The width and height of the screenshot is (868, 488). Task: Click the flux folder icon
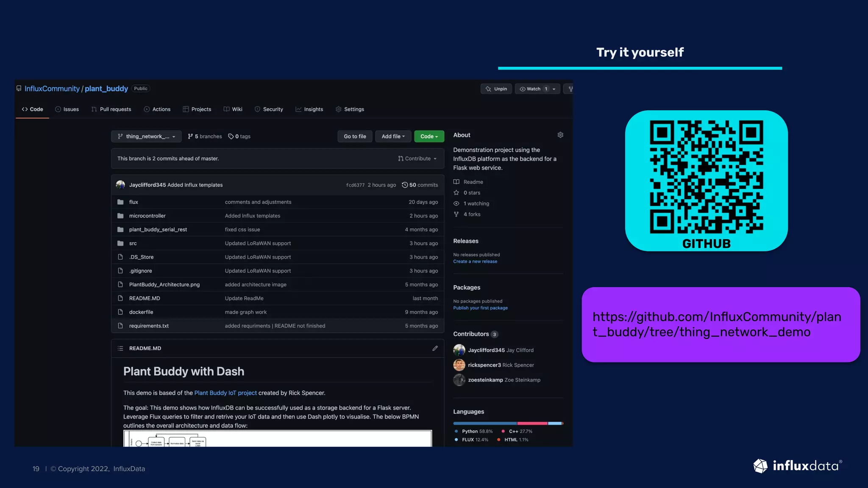click(x=120, y=202)
